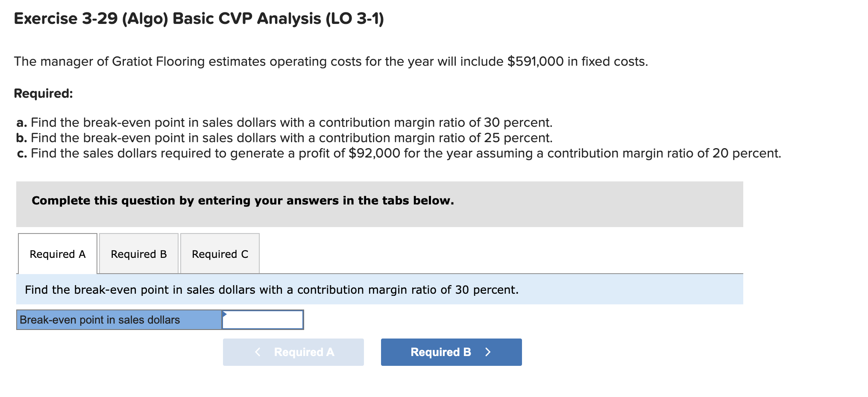Switch to the Required C tab

[x=220, y=254]
